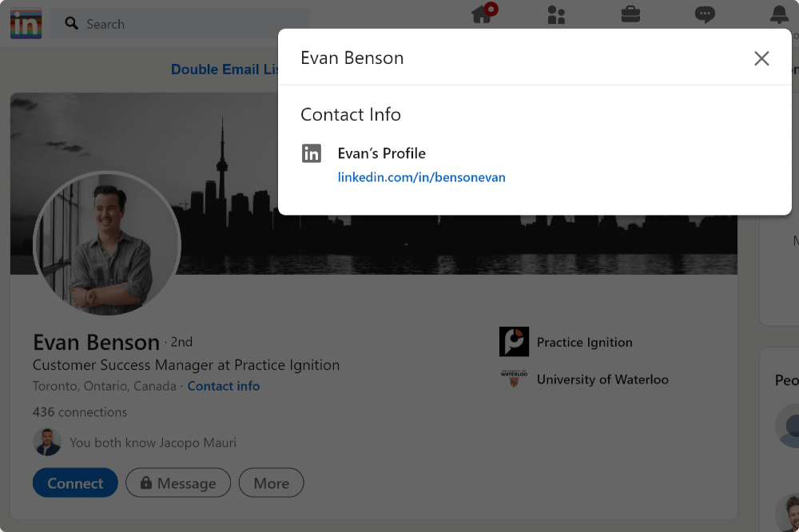This screenshot has width=799, height=532.
Task: Open the linkedin.com/in/bensonevan link
Action: point(421,177)
